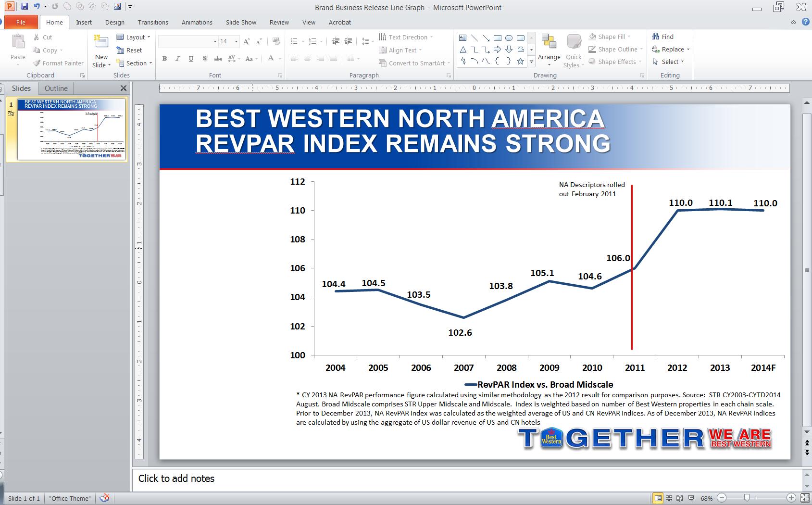The width and height of the screenshot is (812, 505).
Task: Open line spacing options
Action: coord(366,41)
